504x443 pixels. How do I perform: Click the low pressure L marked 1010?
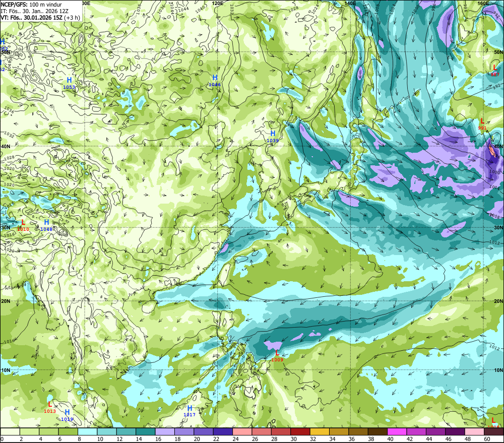coord(23,222)
